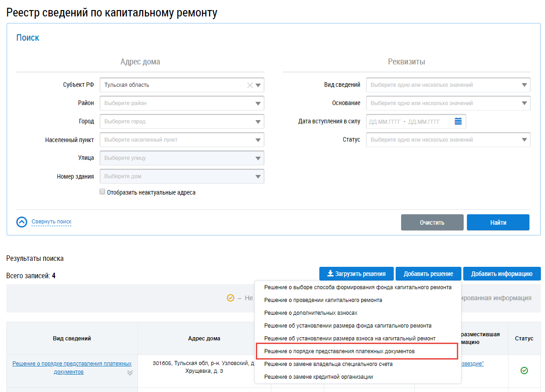
Task: Click Загрузить решения download button
Action: 356,274
